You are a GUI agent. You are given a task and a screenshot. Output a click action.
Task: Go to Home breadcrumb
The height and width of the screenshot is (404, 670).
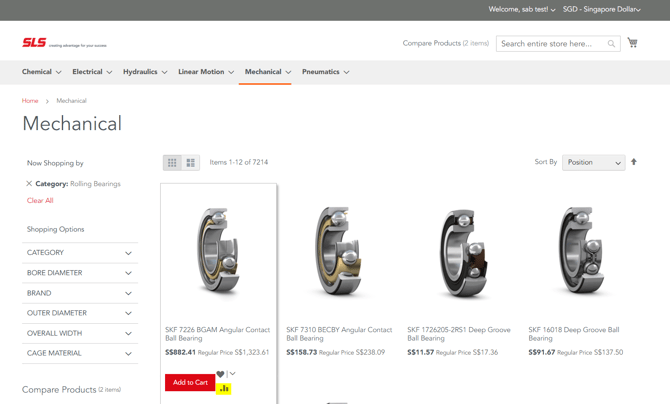[x=30, y=100]
